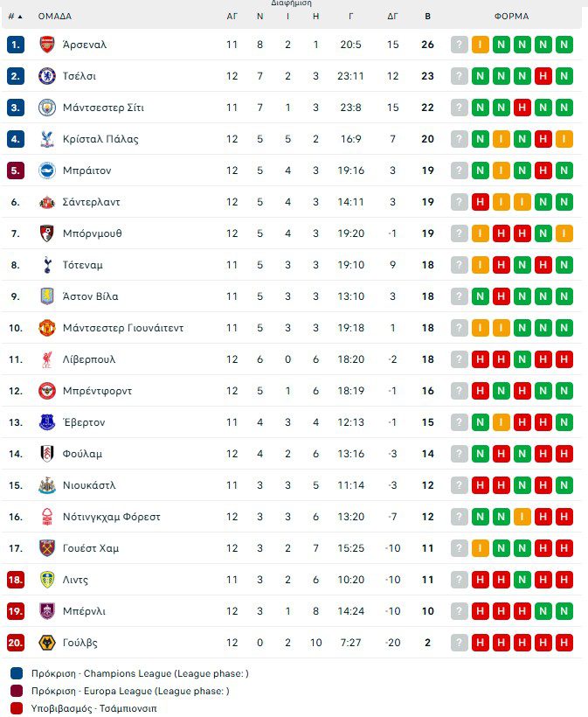Click Arsenal's grey question mark form badge
The height and width of the screenshot is (717, 588).
click(460, 45)
